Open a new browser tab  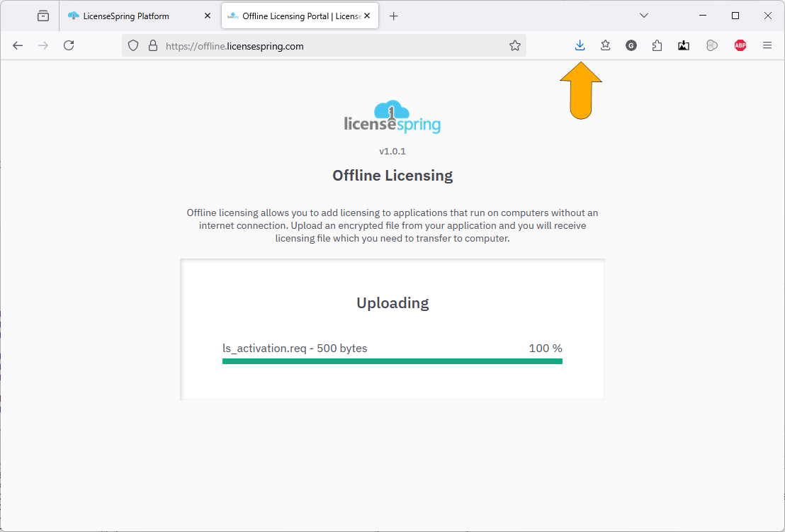[x=393, y=16]
